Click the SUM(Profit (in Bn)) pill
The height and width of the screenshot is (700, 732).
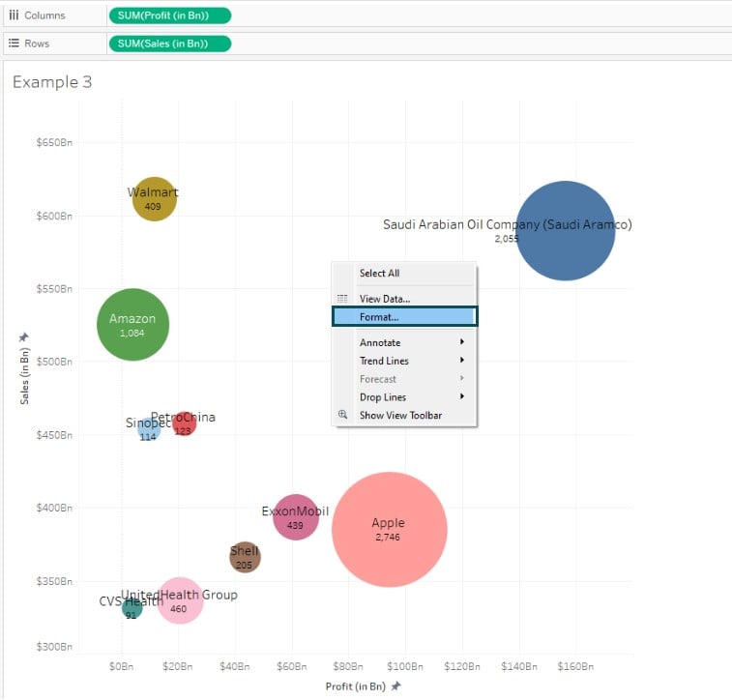click(x=170, y=15)
